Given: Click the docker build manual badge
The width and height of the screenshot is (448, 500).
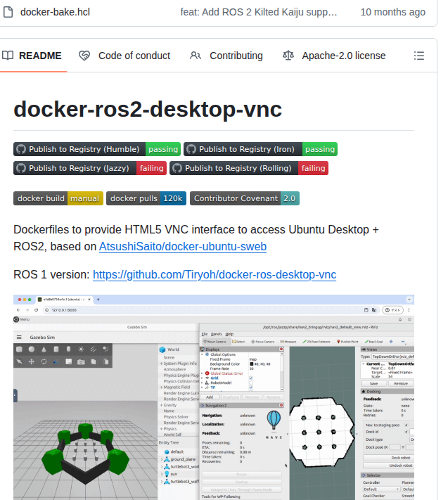Looking at the screenshot, I should point(58,198).
